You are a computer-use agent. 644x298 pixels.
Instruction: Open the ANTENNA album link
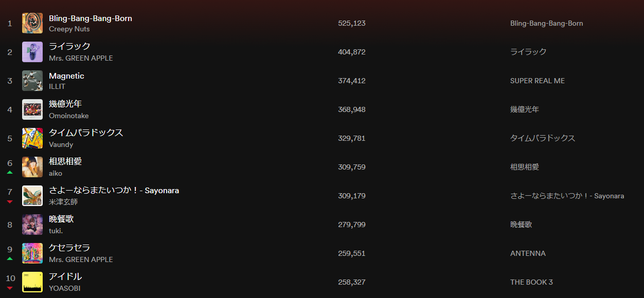point(528,253)
